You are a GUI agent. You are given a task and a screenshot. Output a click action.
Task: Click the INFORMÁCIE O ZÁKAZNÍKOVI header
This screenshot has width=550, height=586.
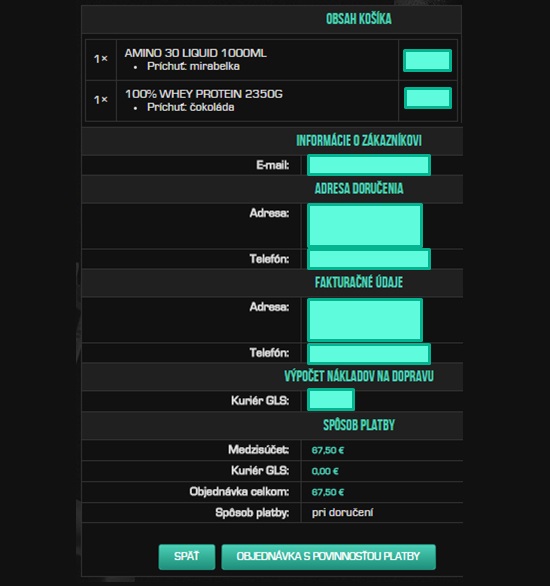(359, 141)
